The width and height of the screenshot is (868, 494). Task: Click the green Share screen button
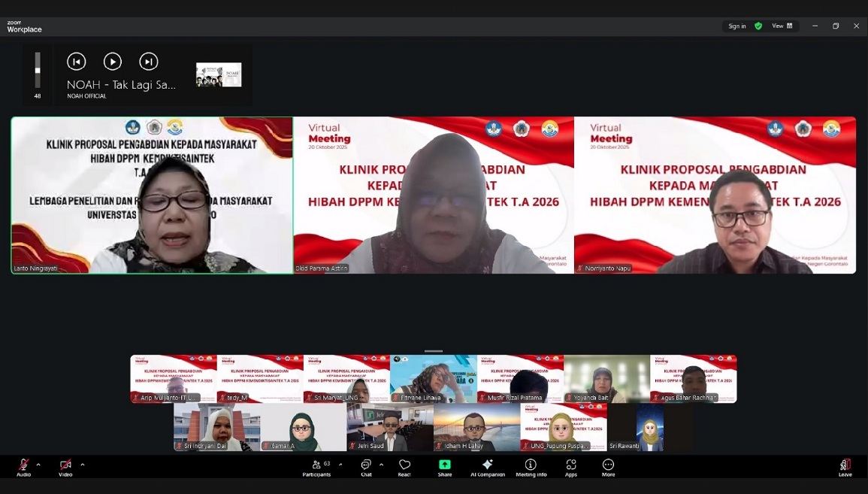445,467
